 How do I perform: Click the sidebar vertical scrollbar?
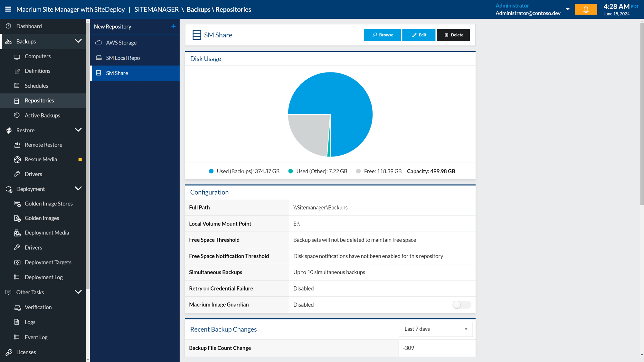click(88, 156)
